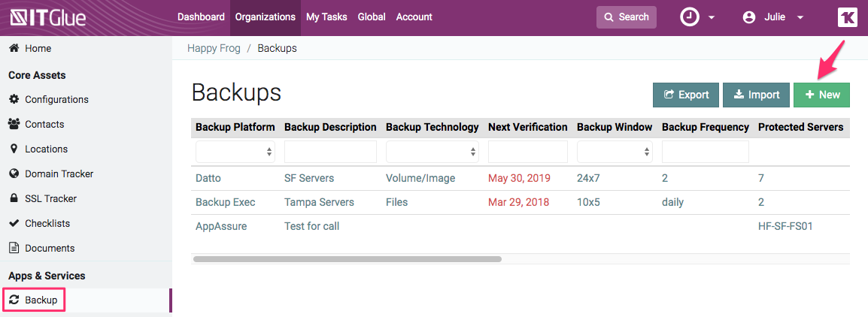This screenshot has height=317, width=868.
Task: Click the horizontal table scrollbar
Action: click(x=347, y=259)
